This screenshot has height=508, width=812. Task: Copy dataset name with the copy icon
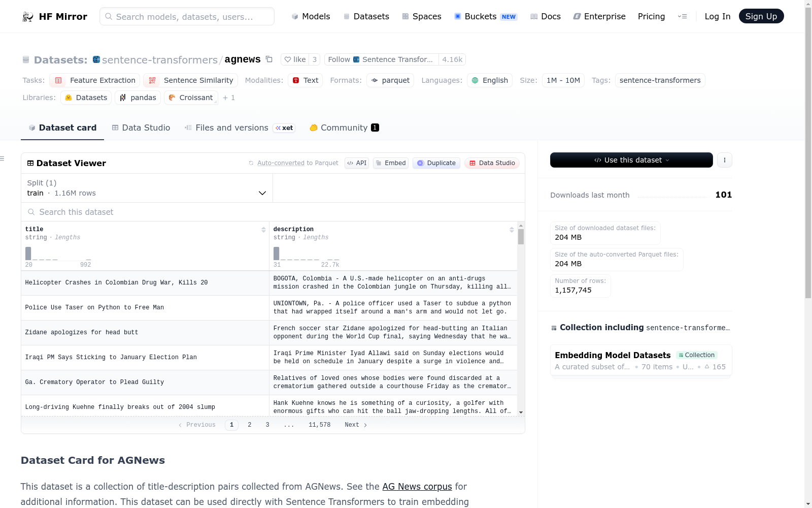(269, 59)
